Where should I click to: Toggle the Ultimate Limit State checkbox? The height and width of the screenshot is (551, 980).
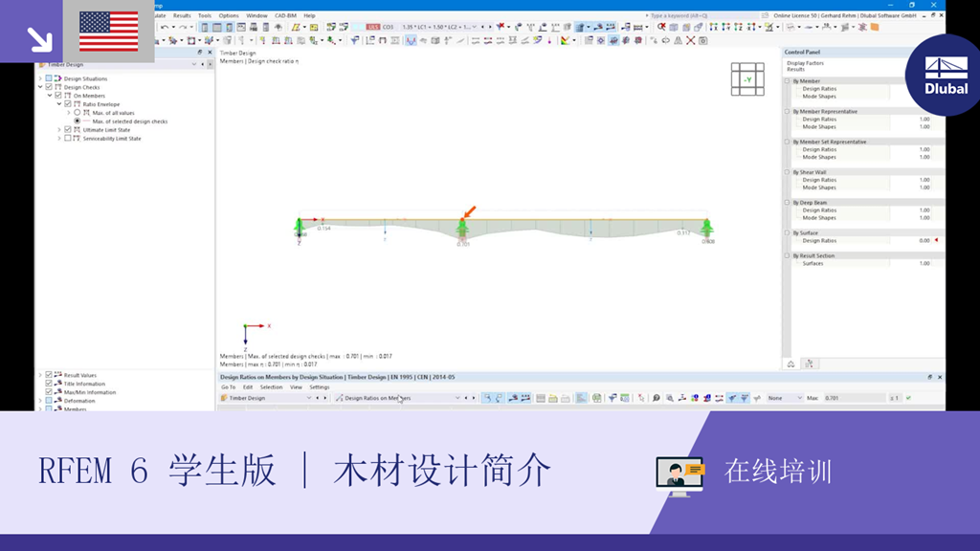[68, 130]
